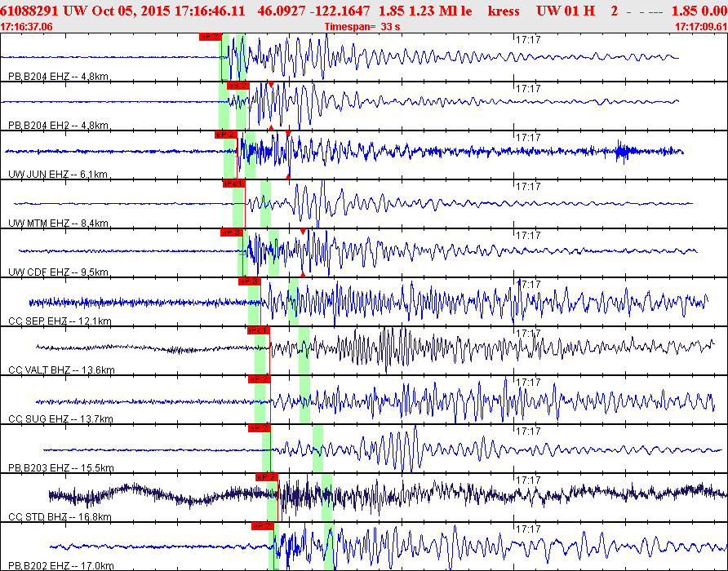This screenshot has height=571, width=728.
Task: Click the 'UW 01 H' header entry
Action: pos(566,11)
